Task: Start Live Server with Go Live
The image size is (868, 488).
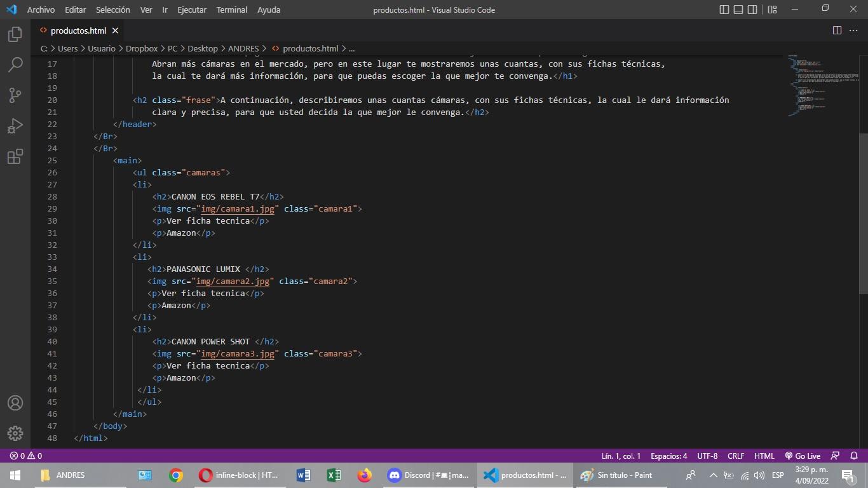Action: pyautogui.click(x=803, y=456)
